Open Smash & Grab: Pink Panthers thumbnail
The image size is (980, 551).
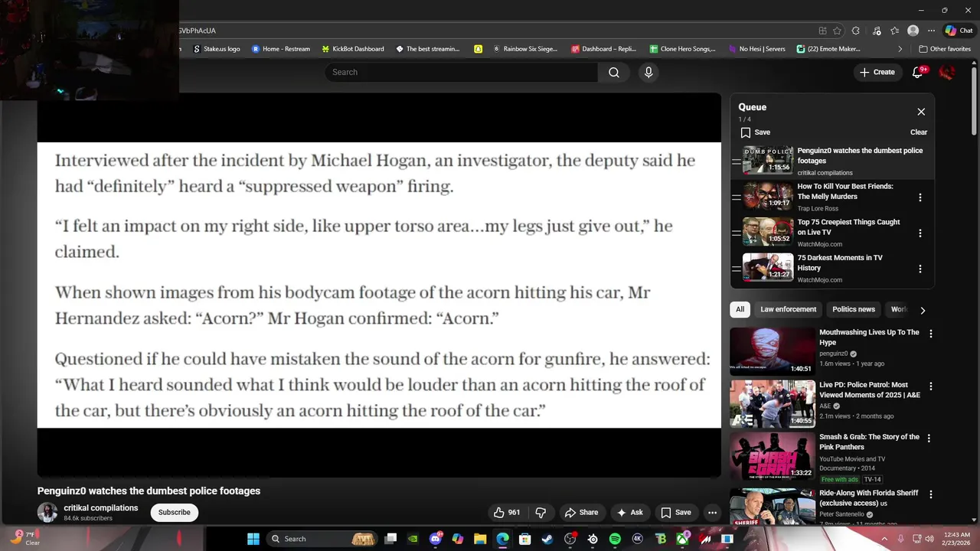[x=773, y=457]
